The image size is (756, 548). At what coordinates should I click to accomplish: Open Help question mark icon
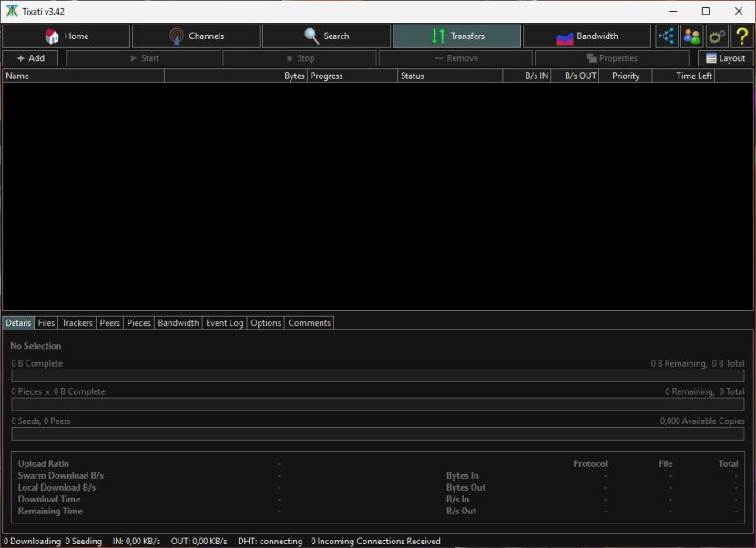tap(742, 36)
